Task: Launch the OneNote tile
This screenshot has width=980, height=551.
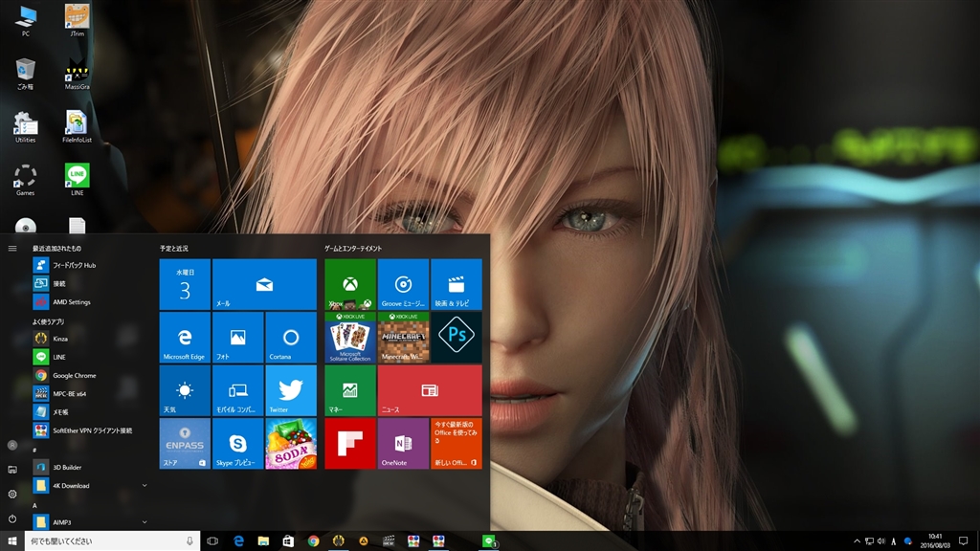Action: 403,444
